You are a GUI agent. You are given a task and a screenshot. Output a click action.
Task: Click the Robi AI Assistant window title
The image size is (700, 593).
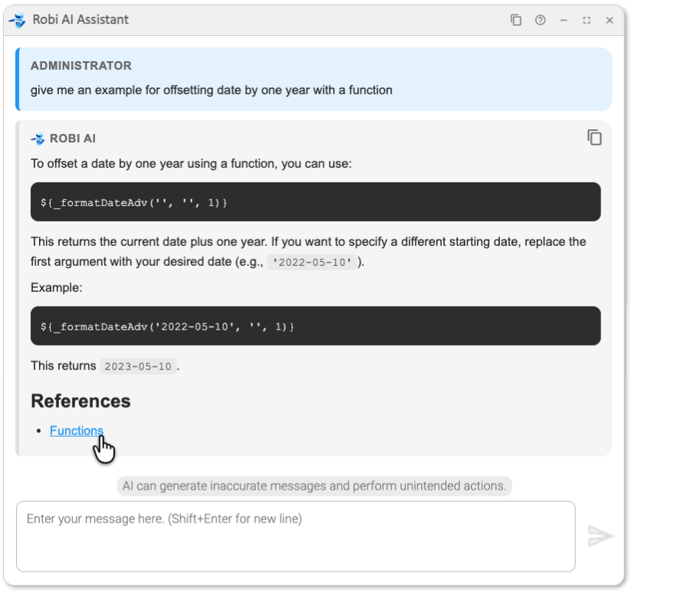coord(81,20)
